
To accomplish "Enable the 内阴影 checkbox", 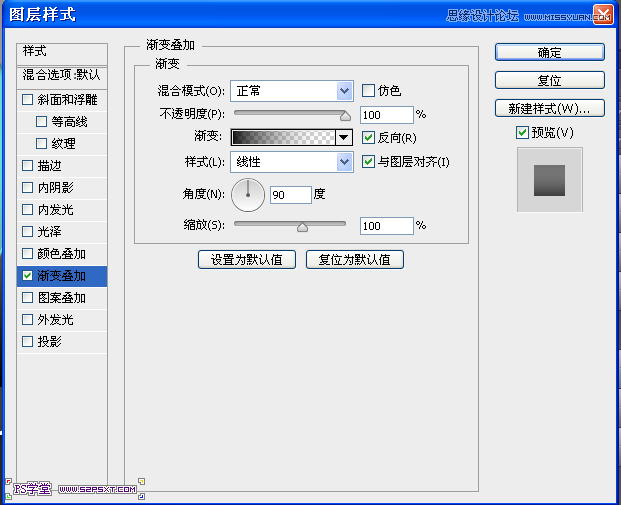I will point(27,187).
